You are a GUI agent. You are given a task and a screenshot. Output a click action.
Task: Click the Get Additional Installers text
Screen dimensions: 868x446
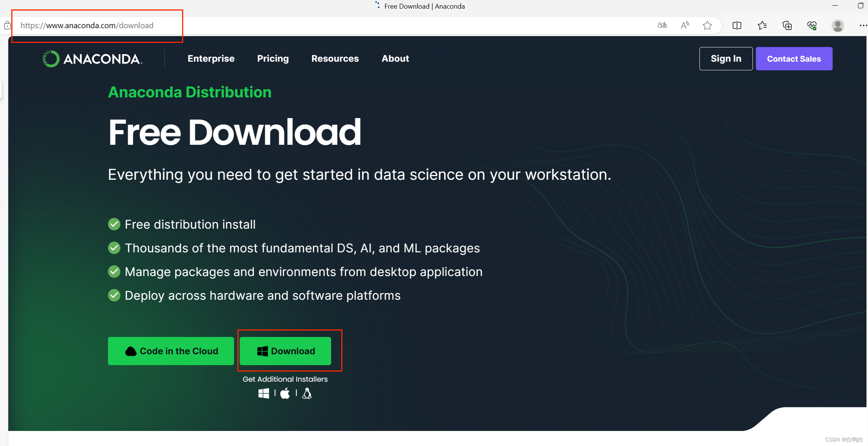[x=285, y=379]
